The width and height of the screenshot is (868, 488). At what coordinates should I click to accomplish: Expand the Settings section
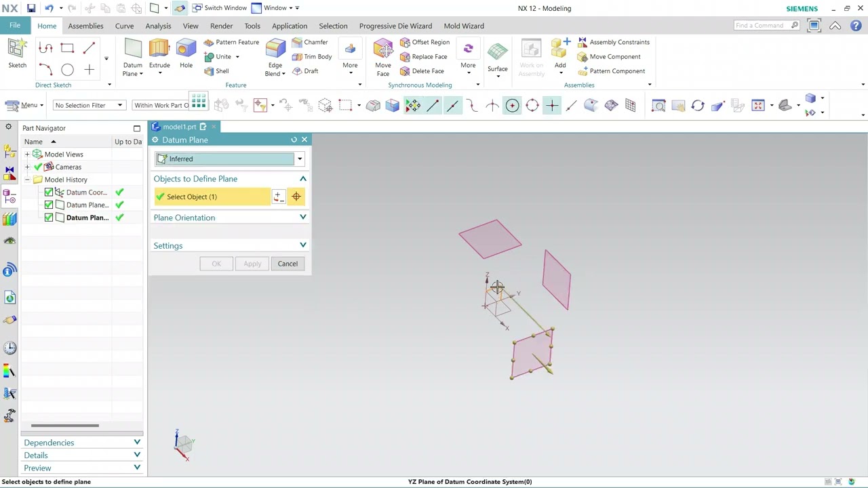coord(230,245)
